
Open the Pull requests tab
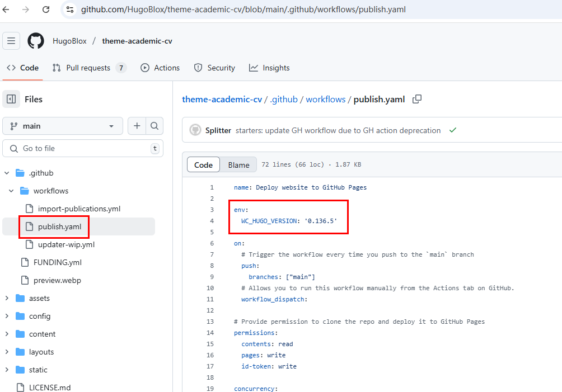tap(89, 68)
